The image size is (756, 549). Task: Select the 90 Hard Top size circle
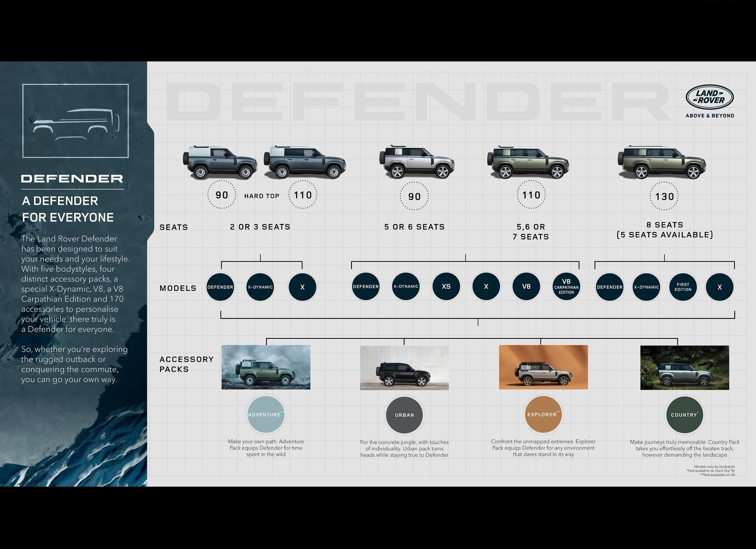(222, 195)
